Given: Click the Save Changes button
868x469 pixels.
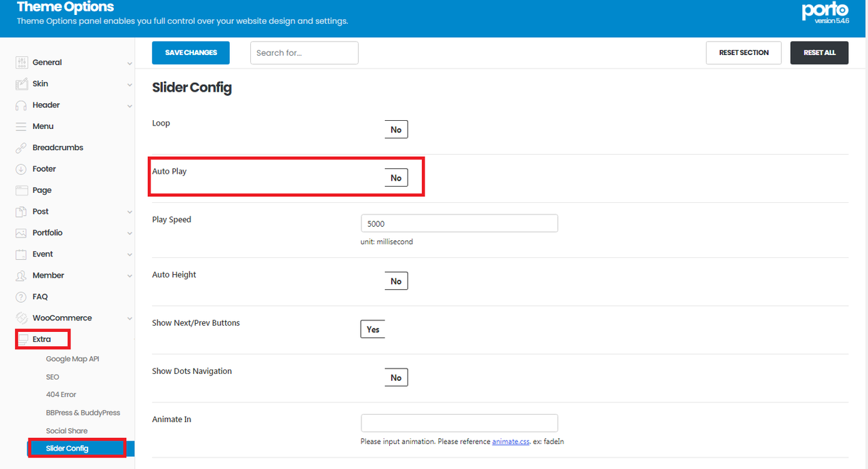Looking at the screenshot, I should click(191, 53).
